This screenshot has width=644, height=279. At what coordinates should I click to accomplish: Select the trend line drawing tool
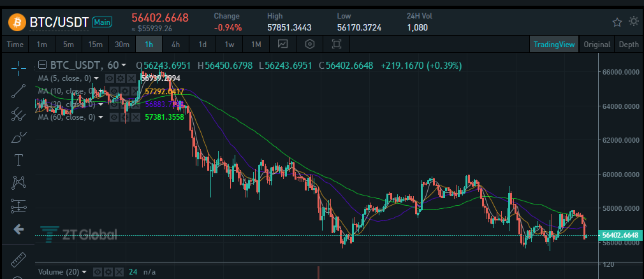point(18,91)
